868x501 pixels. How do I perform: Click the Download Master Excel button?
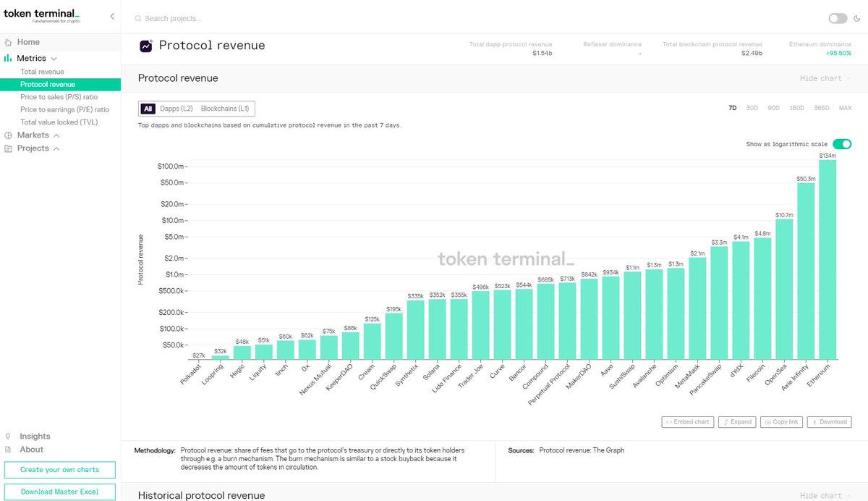coord(60,492)
